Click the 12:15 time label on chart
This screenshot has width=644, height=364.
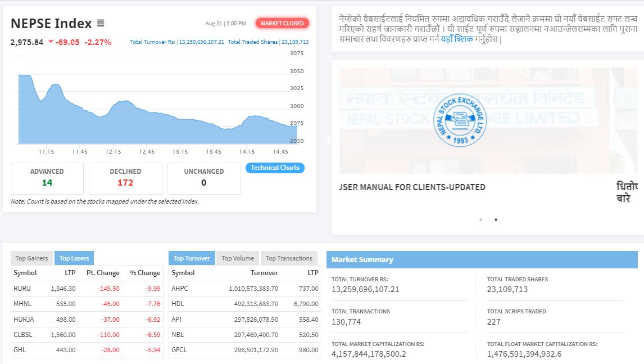point(114,151)
